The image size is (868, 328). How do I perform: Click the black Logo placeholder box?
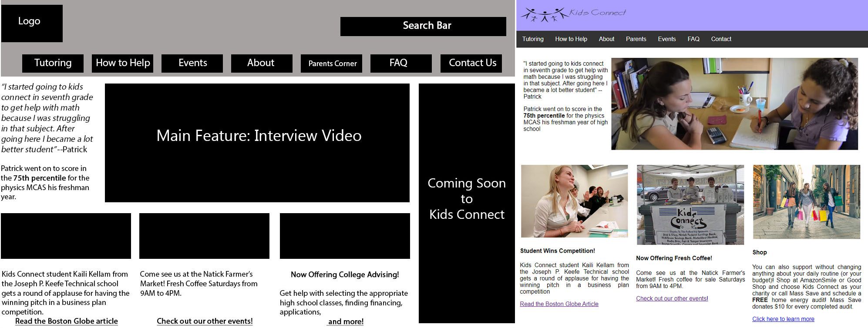click(x=32, y=23)
